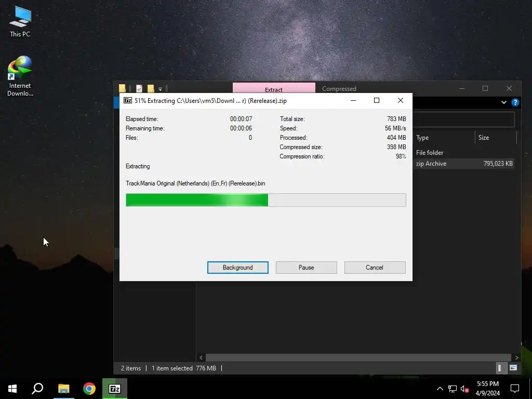This screenshot has width=532, height=399.
Task: Click the Speed value 56 MB/s
Action: [x=395, y=128]
